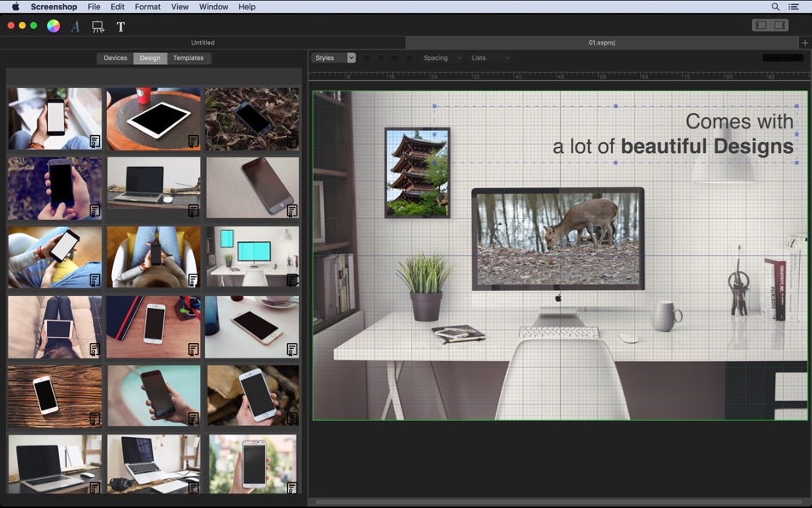Open Notification Center list icon
Viewport: 812px width, 508px height.
tap(793, 7)
